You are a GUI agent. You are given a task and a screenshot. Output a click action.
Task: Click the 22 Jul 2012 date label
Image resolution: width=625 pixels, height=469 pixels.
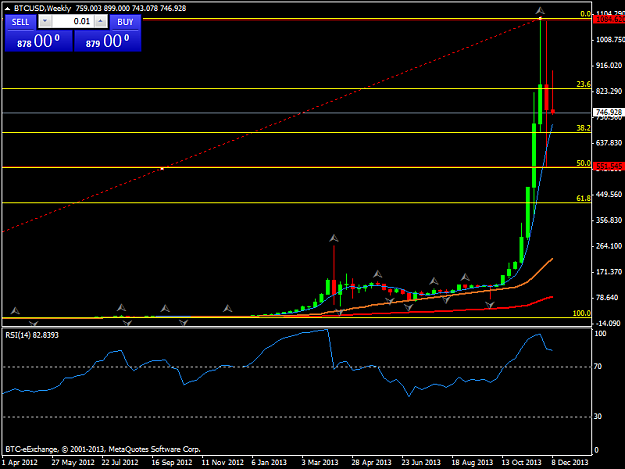pos(120,462)
